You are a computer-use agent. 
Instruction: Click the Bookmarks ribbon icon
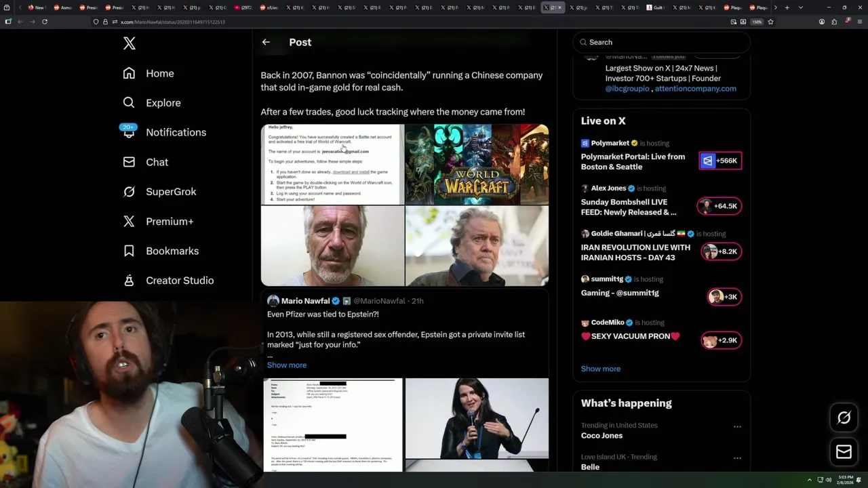129,251
